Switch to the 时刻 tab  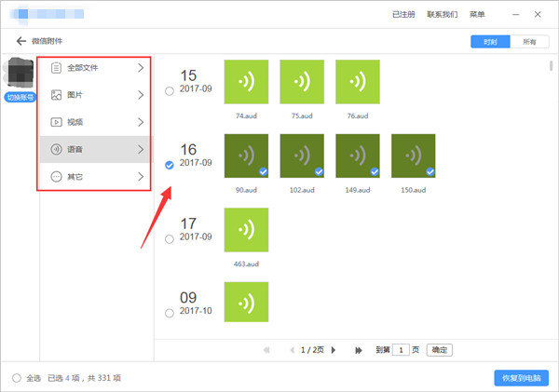point(490,42)
